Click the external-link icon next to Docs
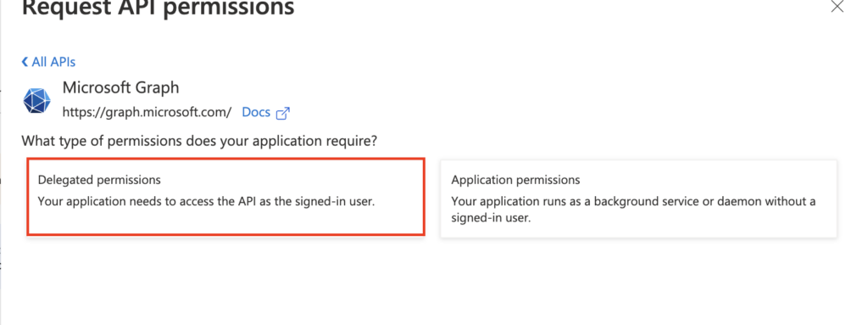This screenshot has width=868, height=325. [x=283, y=113]
